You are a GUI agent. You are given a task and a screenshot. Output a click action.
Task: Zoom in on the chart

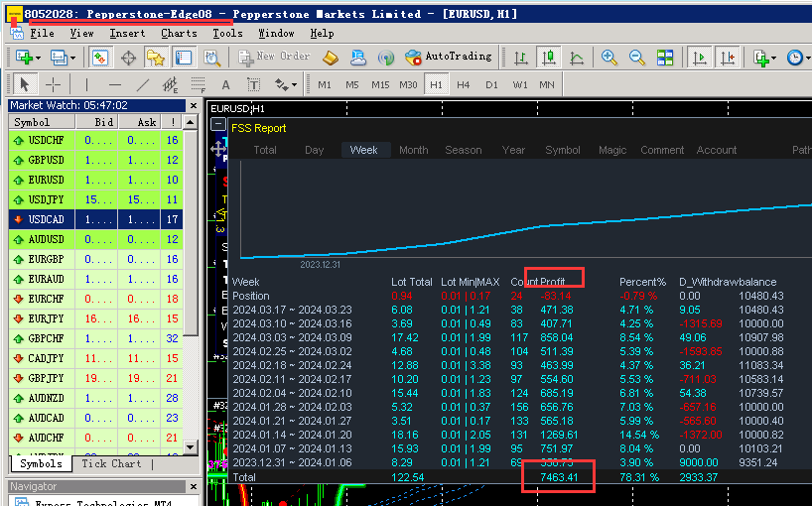(609, 57)
